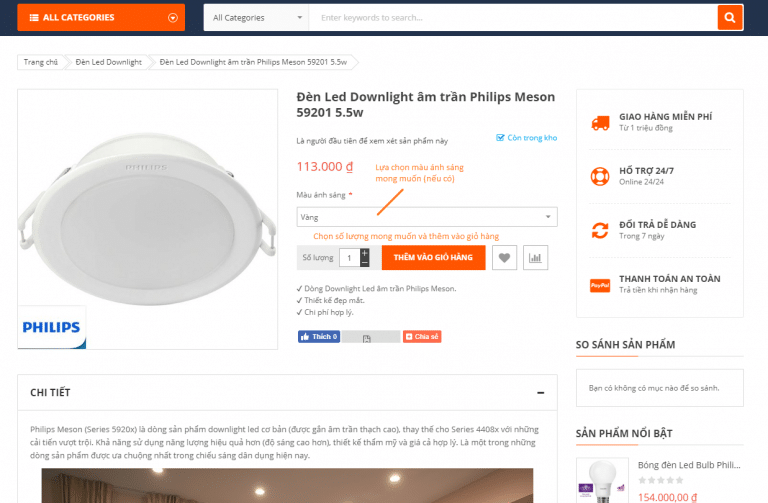Image resolution: width=768 pixels, height=503 pixels.
Task: Open the Màu ánh sáng dropdown
Action: 427,217
